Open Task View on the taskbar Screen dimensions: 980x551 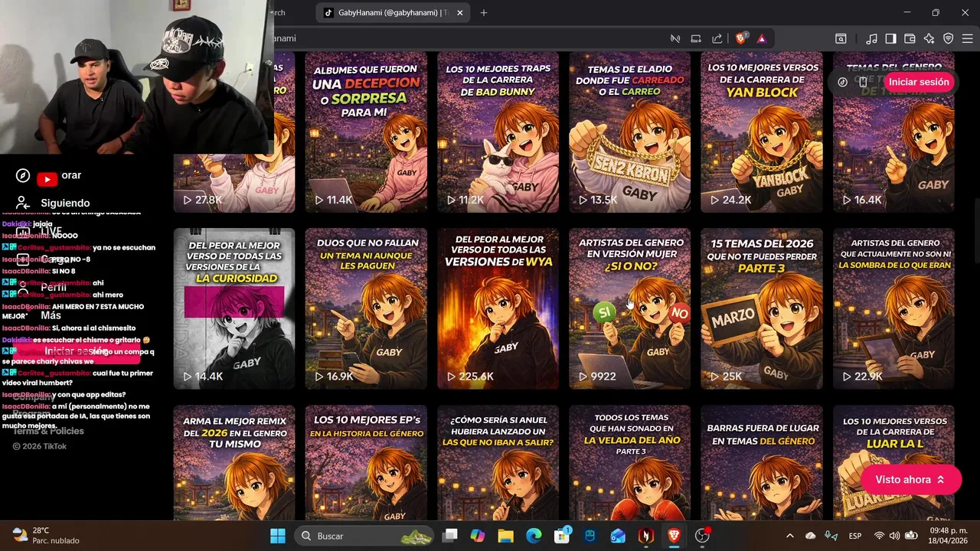tap(450, 536)
